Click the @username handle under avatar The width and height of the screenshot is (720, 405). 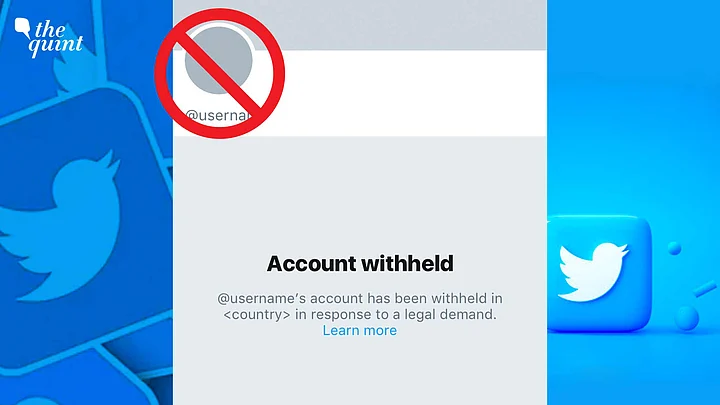coord(219,115)
